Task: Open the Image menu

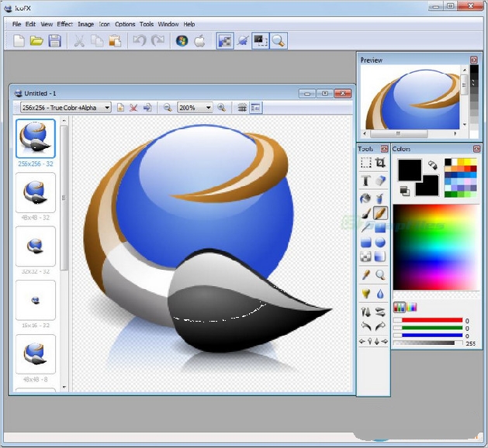Action: click(86, 24)
